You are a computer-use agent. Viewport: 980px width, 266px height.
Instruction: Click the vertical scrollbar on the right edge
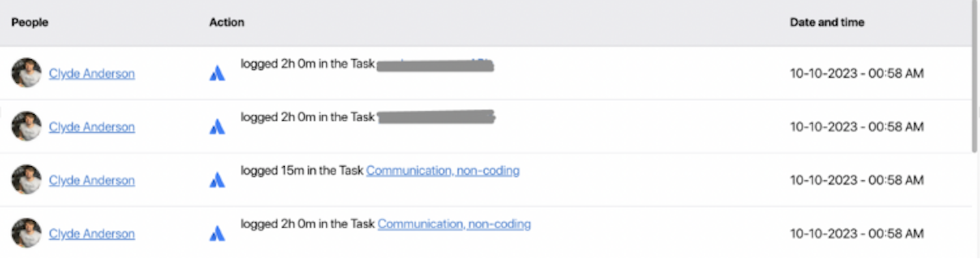(x=975, y=78)
